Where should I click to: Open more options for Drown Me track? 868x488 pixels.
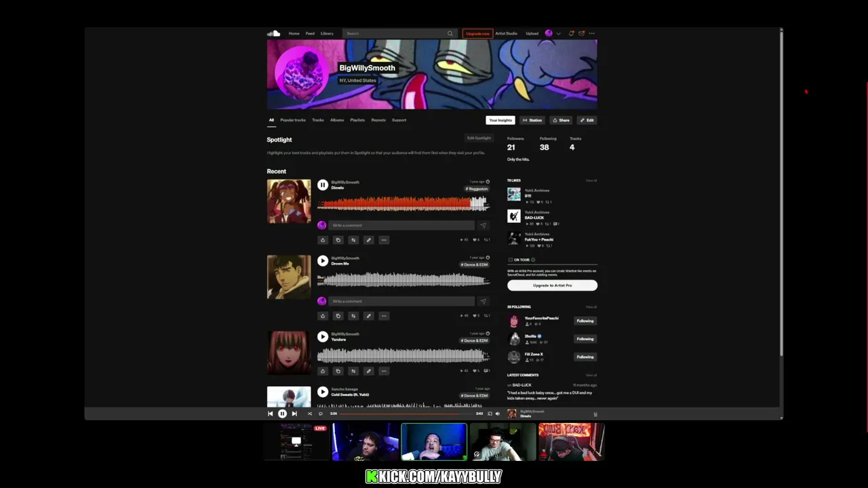pos(384,316)
